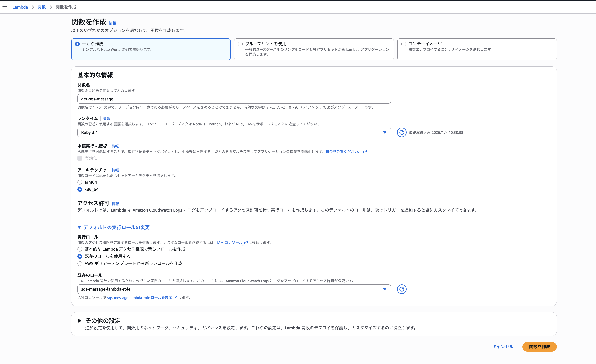Select the arm64 architecture option
The height and width of the screenshot is (364, 596).
(80, 182)
